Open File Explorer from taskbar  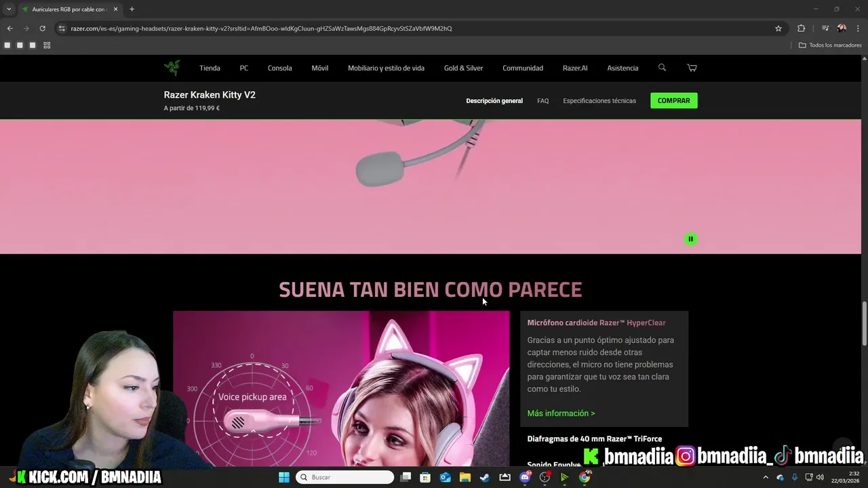point(465,477)
